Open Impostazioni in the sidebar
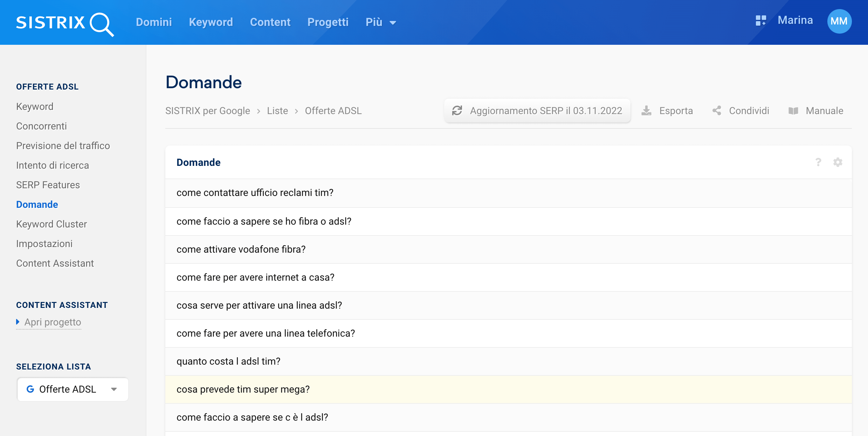 [44, 244]
